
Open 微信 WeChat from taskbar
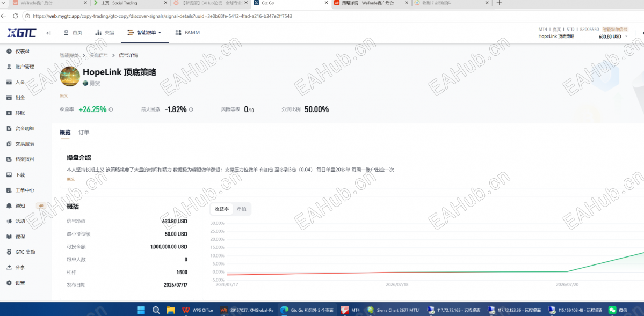[x=618, y=310]
